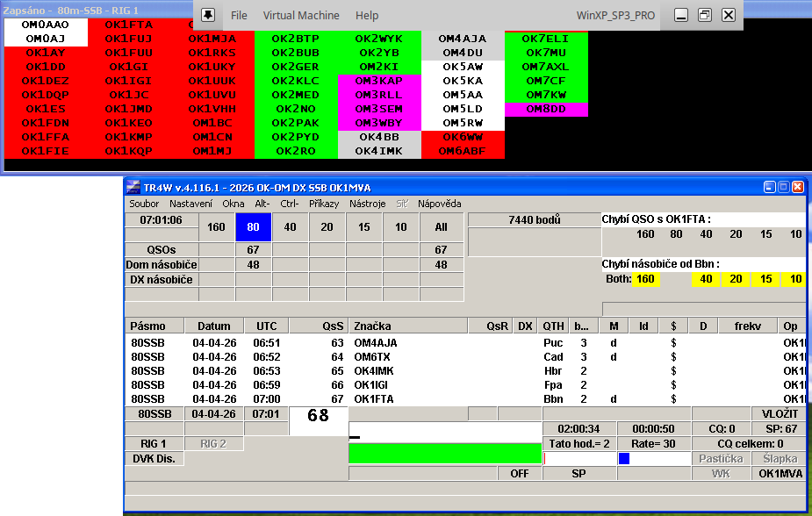Maximize the TR4W window

coord(783,187)
